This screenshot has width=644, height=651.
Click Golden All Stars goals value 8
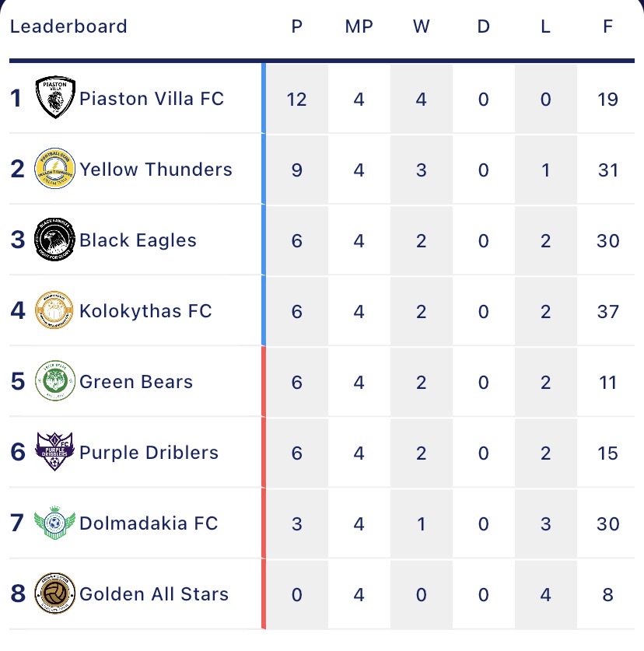pyautogui.click(x=608, y=594)
